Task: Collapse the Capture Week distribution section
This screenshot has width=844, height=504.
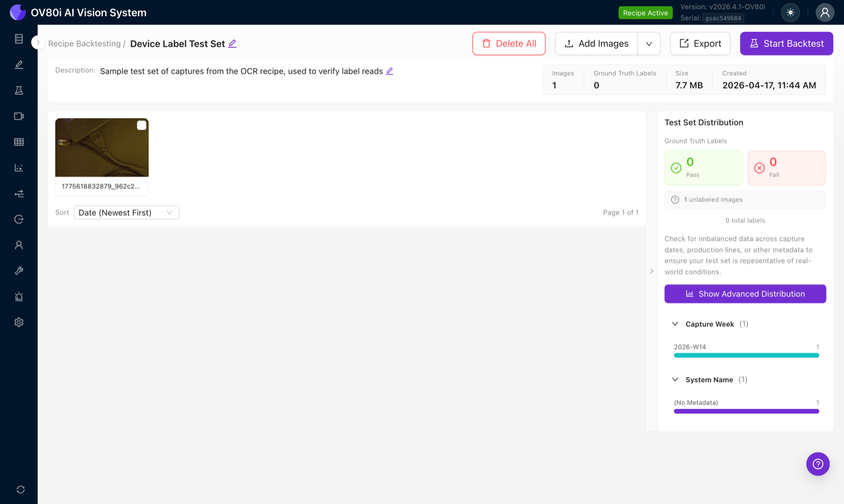Action: pyautogui.click(x=675, y=324)
